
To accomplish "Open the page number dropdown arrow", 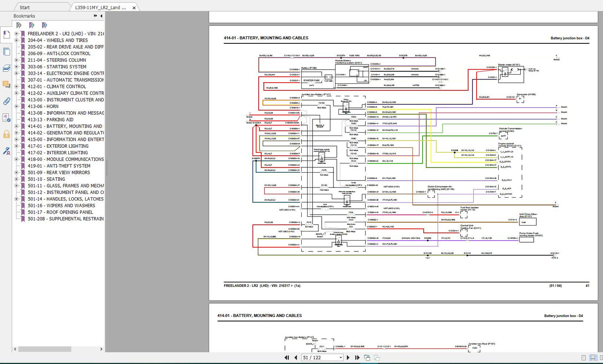I will [x=341, y=358].
